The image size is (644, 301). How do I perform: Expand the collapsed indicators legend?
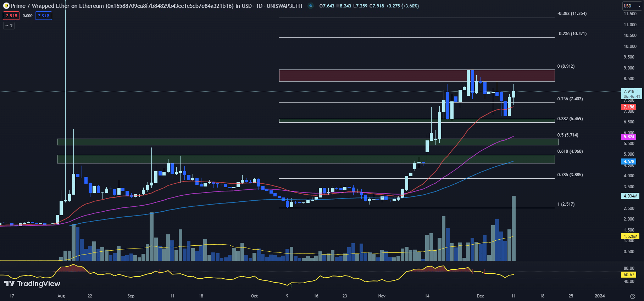click(x=9, y=26)
